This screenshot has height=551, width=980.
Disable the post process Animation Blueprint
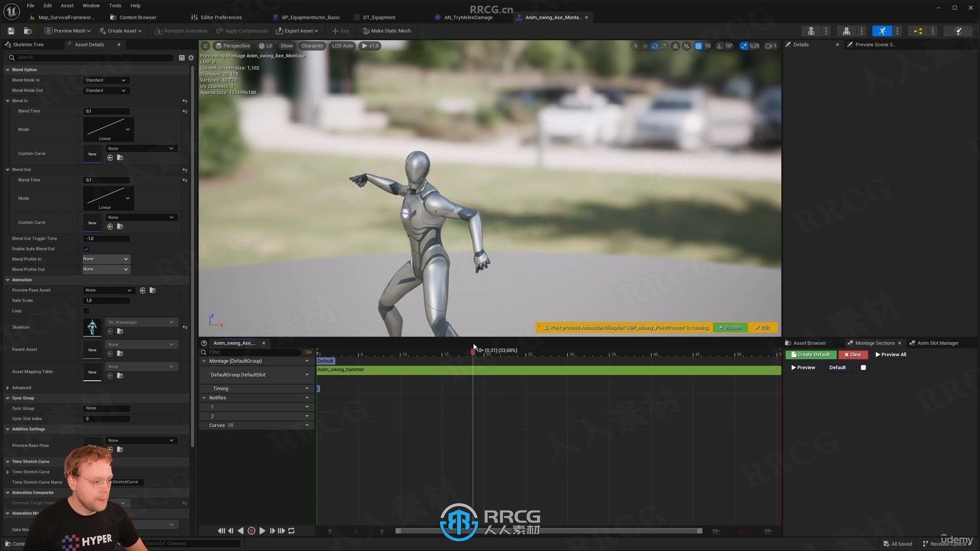point(730,328)
